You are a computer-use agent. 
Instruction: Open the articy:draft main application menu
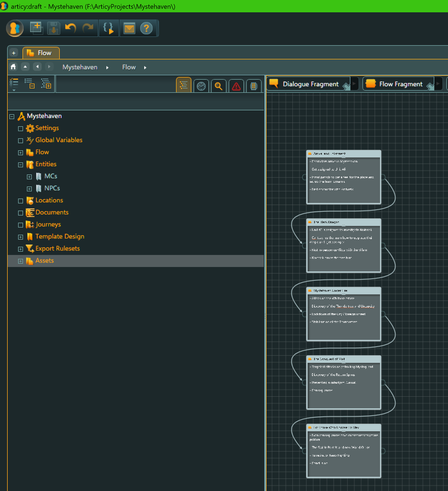point(15,28)
